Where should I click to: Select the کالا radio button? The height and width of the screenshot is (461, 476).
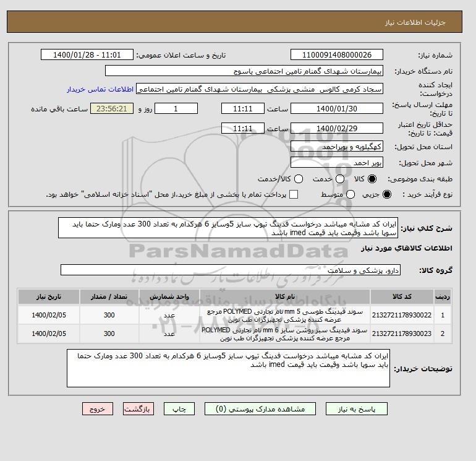coord(372,179)
